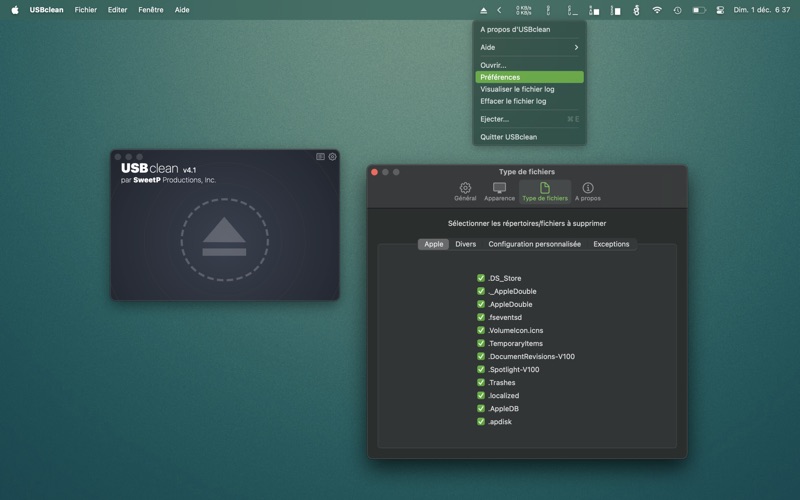The width and height of the screenshot is (800, 500).
Task: Choose Visualiser le fichier log
Action: [530, 89]
